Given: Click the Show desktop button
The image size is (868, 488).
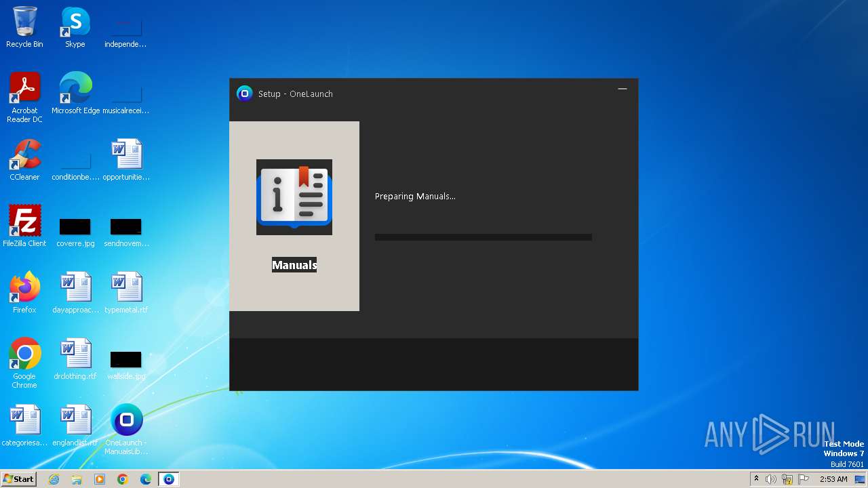Looking at the screenshot, I should click(x=861, y=479).
